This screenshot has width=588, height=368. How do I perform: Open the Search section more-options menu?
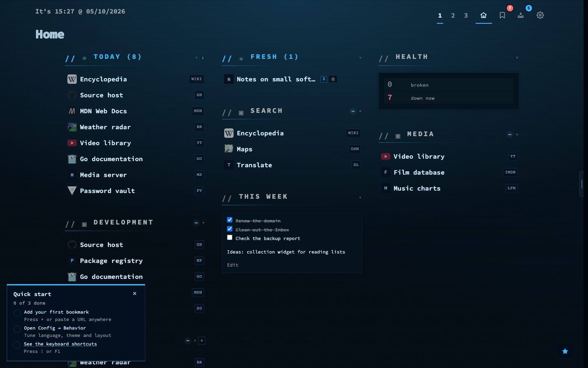pyautogui.click(x=353, y=111)
